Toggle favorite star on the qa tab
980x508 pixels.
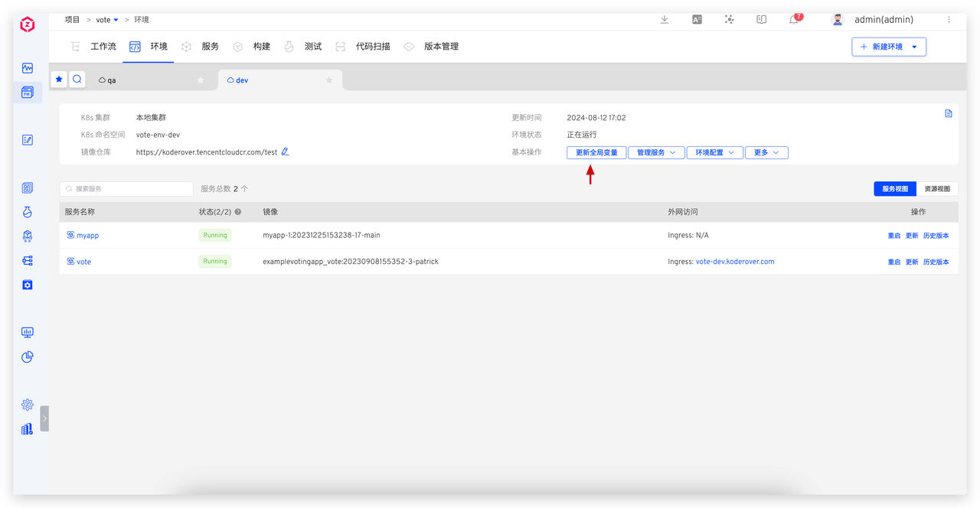coord(201,80)
